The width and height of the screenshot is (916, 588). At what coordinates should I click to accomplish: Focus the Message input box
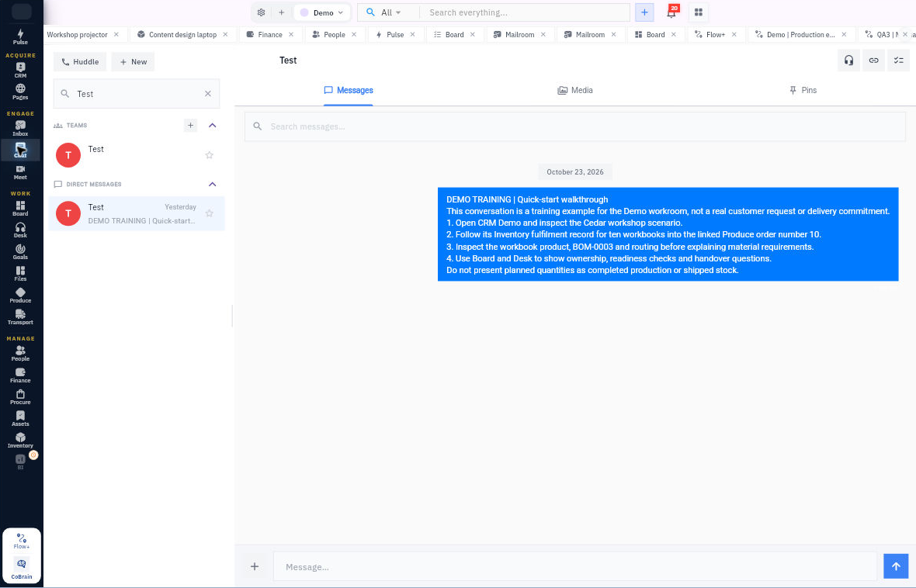pyautogui.click(x=575, y=566)
